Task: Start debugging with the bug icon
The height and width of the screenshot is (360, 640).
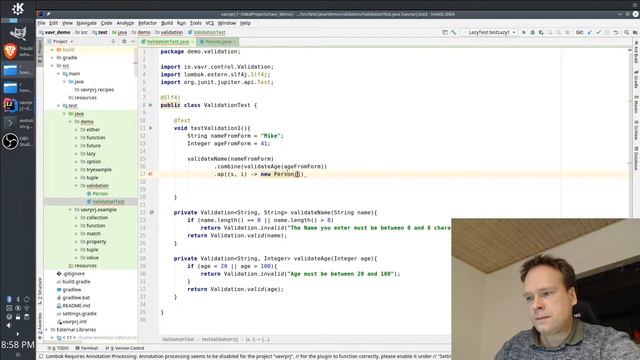Action: [532, 32]
